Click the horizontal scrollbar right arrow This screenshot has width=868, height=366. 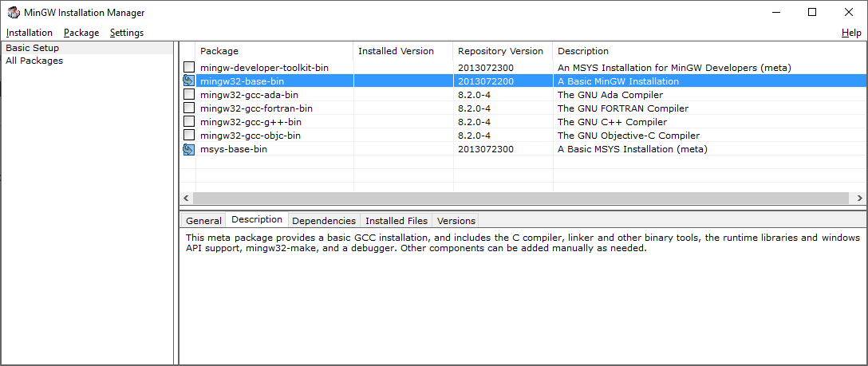860,198
